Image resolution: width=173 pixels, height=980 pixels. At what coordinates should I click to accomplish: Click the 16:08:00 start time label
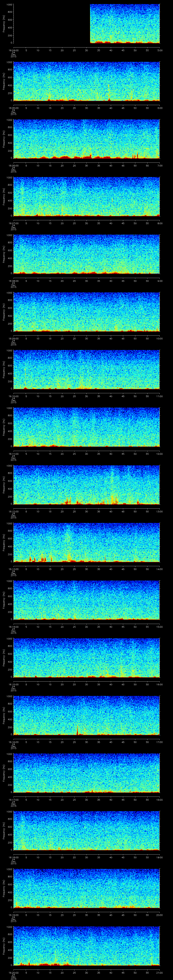[13, 281]
